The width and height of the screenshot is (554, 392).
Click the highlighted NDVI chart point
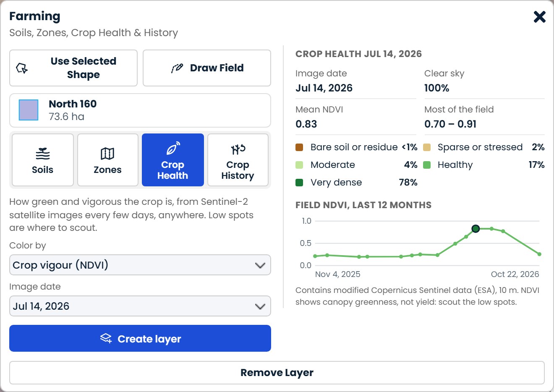pos(476,229)
